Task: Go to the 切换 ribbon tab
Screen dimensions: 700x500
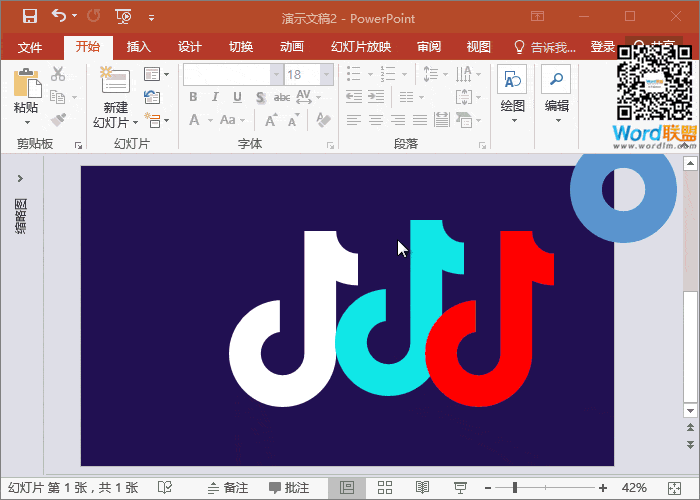Action: pyautogui.click(x=241, y=46)
